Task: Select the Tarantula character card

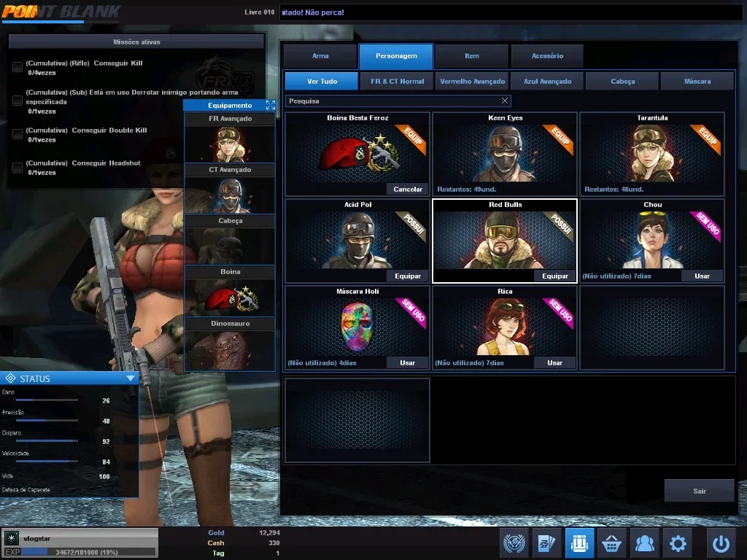Action: pyautogui.click(x=652, y=155)
